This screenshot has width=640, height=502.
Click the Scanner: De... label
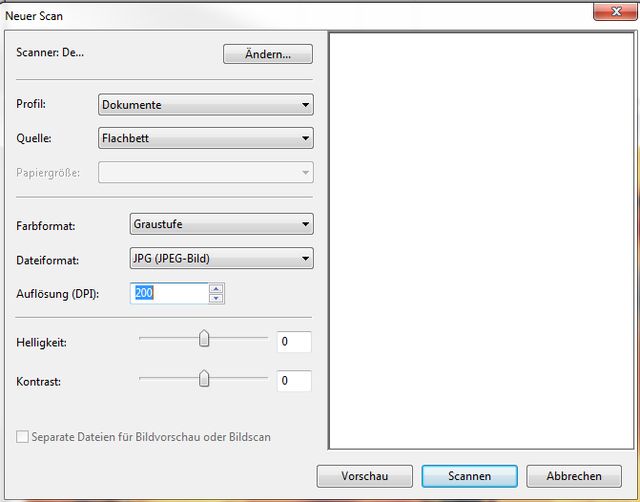50,52
